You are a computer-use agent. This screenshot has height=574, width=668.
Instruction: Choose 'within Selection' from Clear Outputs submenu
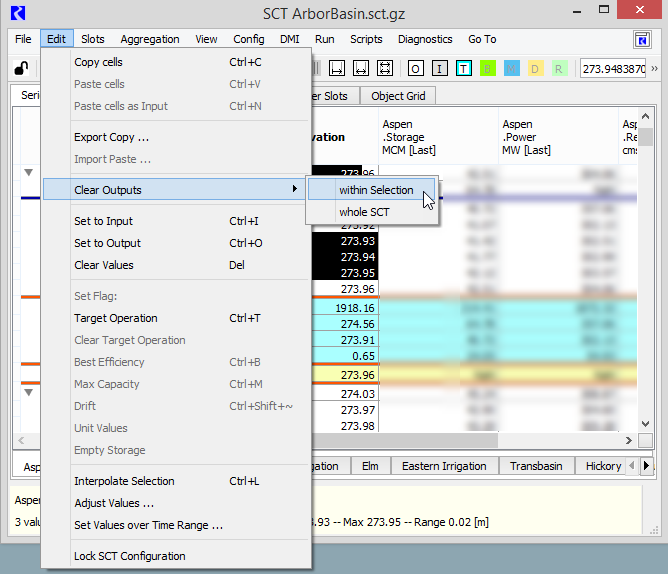(x=375, y=190)
